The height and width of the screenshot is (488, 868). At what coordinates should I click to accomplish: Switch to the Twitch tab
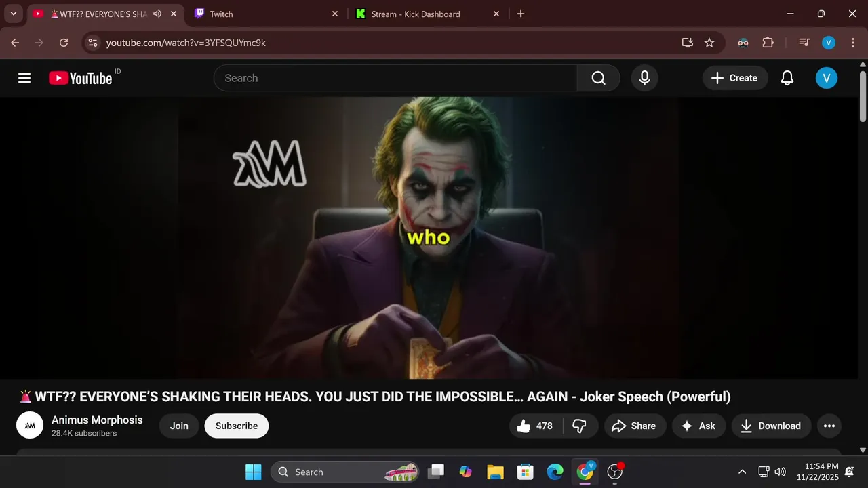tap(264, 14)
